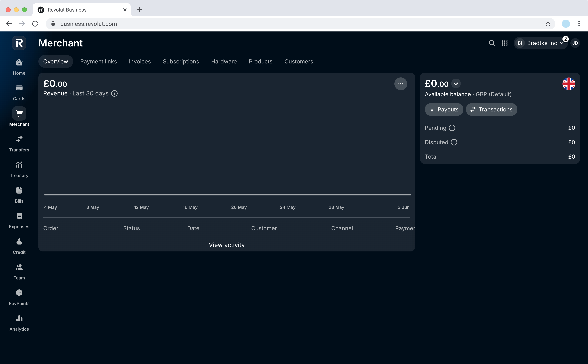
Task: Open the apps grid icon
Action: 505,43
